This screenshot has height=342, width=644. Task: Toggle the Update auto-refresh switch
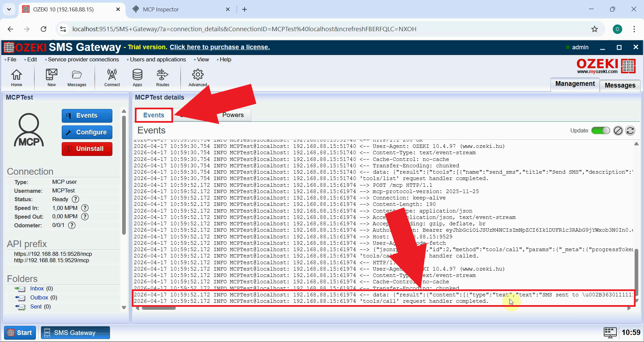pos(600,130)
